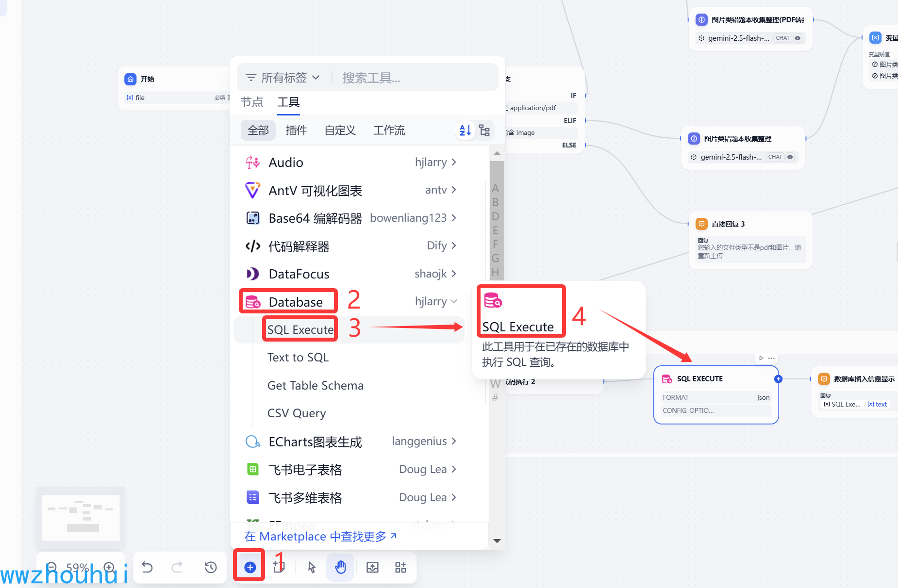This screenshot has height=588, width=898.
Task: Click the DataFocus logo icon
Action: point(252,274)
